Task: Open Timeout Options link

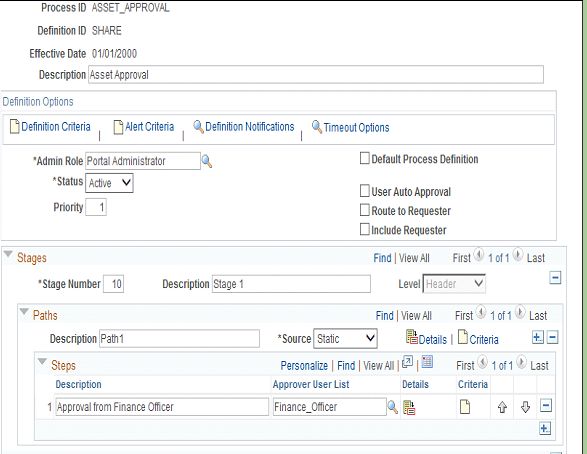Action: pos(356,128)
